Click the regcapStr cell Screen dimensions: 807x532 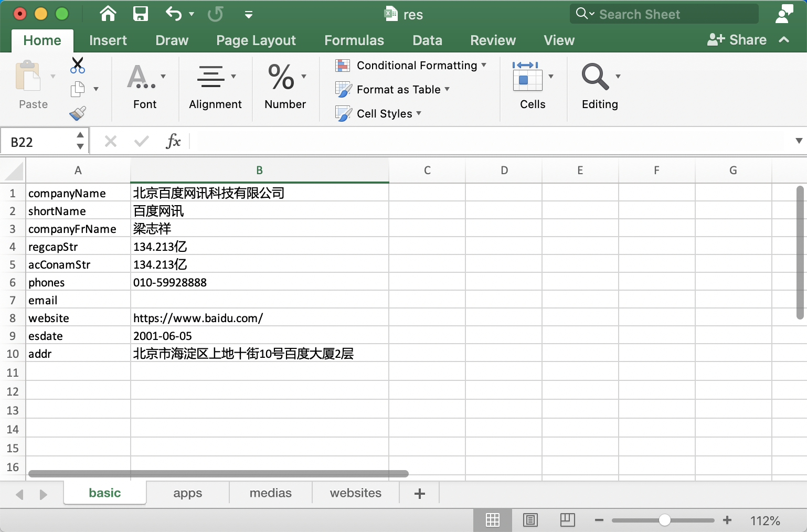tap(78, 247)
